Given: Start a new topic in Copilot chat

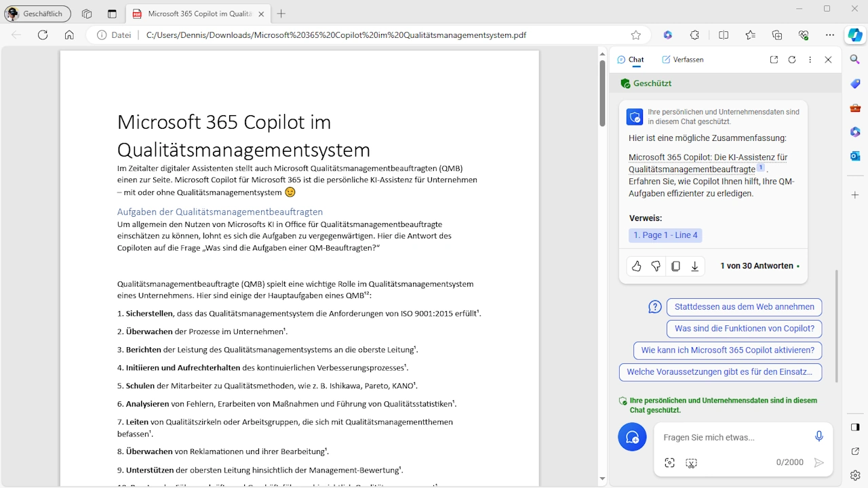Looking at the screenshot, I should click(632, 437).
